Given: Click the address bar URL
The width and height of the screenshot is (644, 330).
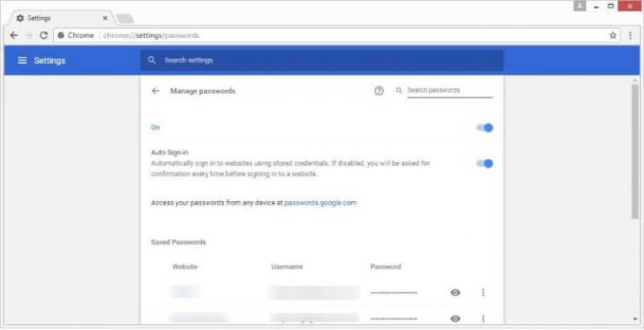Looking at the screenshot, I should point(152,35).
